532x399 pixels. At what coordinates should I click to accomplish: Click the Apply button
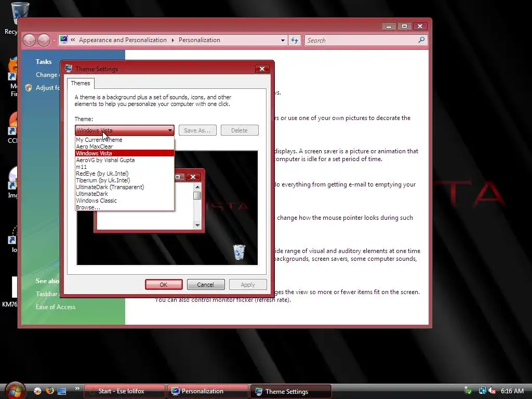coord(248,284)
